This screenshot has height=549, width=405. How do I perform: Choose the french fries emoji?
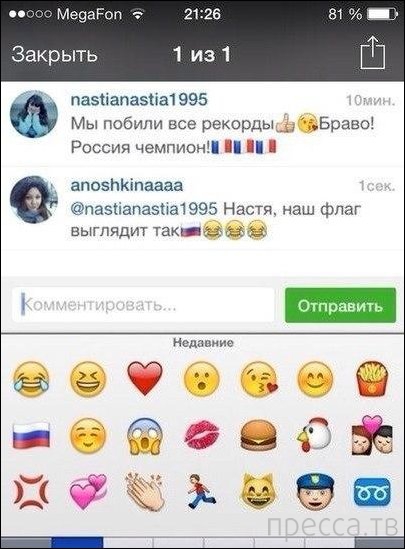pyautogui.click(x=372, y=379)
